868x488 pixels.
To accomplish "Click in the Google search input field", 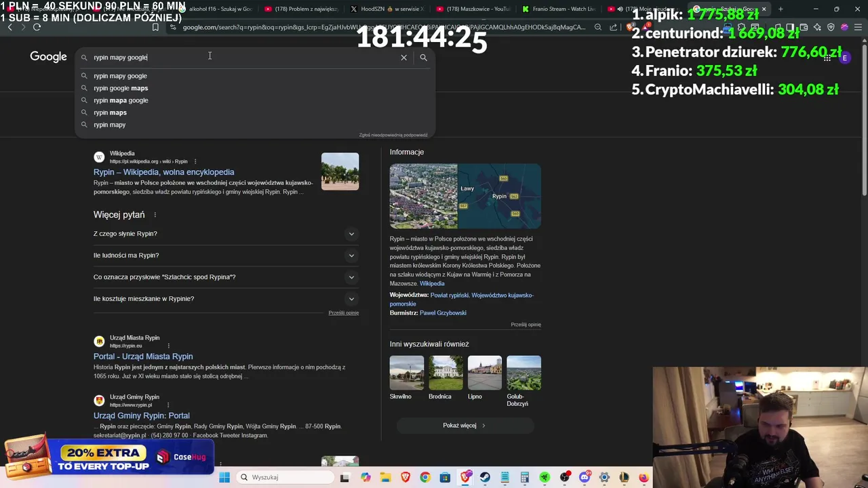I will 244,58.
